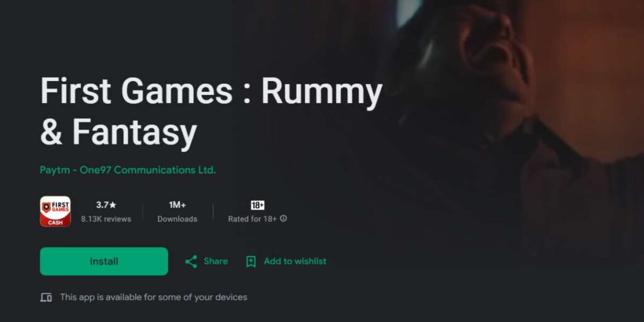
Task: Open Paytm - One97 Communications Ltd. developer page
Action: coord(128,170)
